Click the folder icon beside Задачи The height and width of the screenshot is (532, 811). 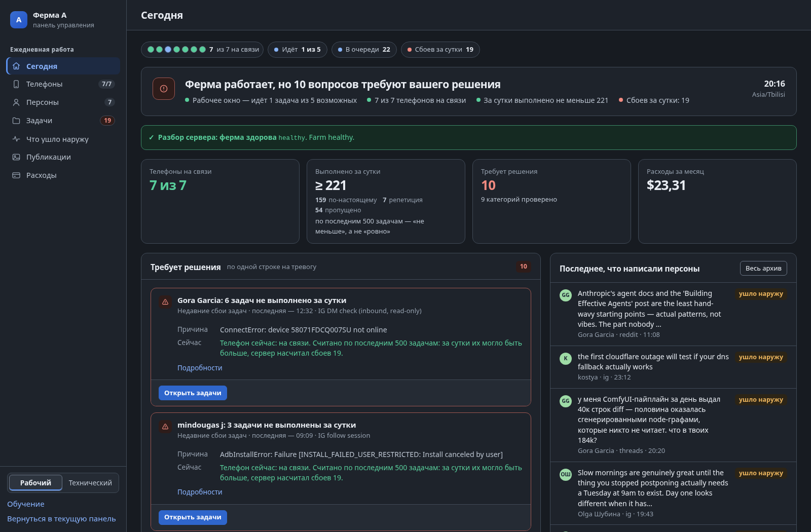pyautogui.click(x=16, y=121)
